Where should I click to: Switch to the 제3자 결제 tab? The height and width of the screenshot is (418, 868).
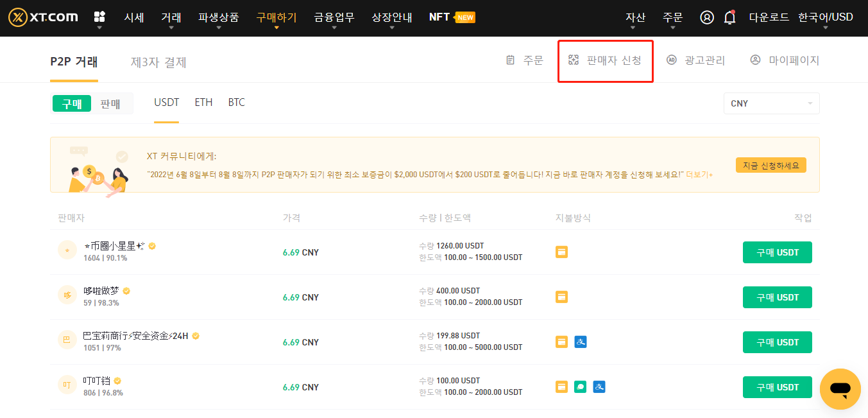pyautogui.click(x=158, y=62)
